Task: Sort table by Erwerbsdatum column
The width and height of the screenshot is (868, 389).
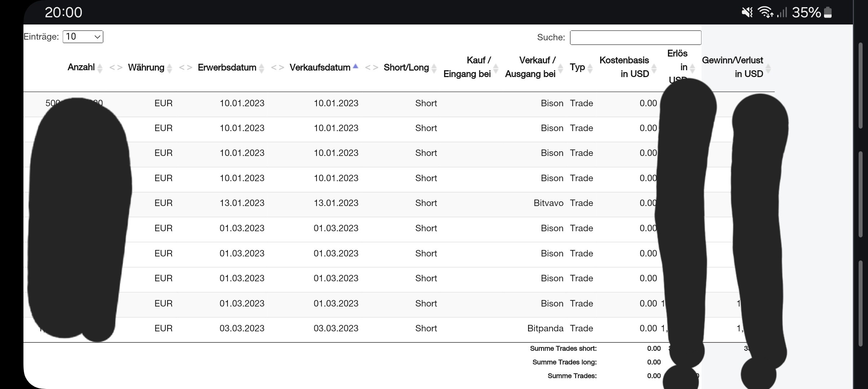Action: (x=262, y=68)
